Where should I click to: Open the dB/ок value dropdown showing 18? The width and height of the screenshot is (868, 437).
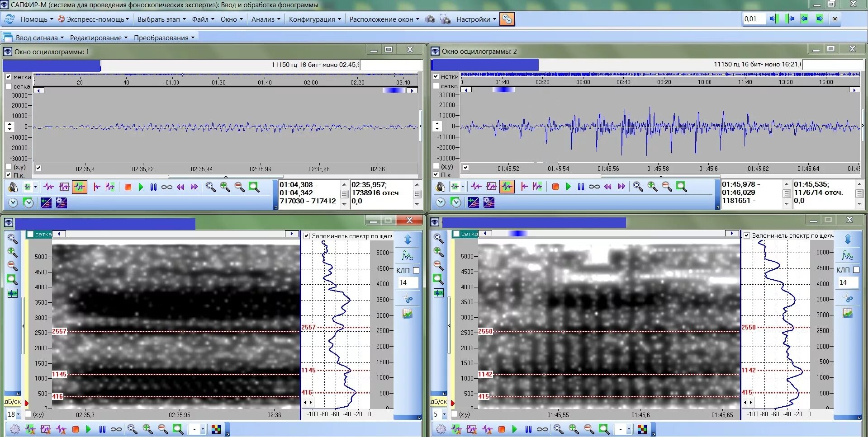[x=19, y=414]
